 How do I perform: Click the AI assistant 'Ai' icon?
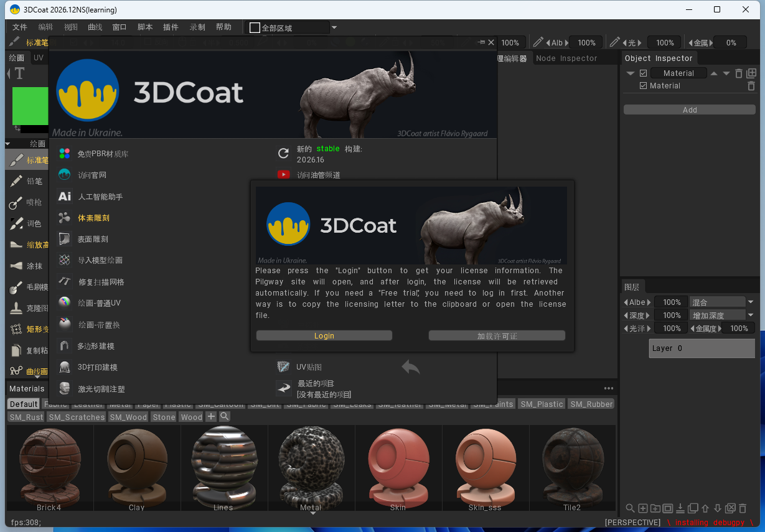click(65, 196)
